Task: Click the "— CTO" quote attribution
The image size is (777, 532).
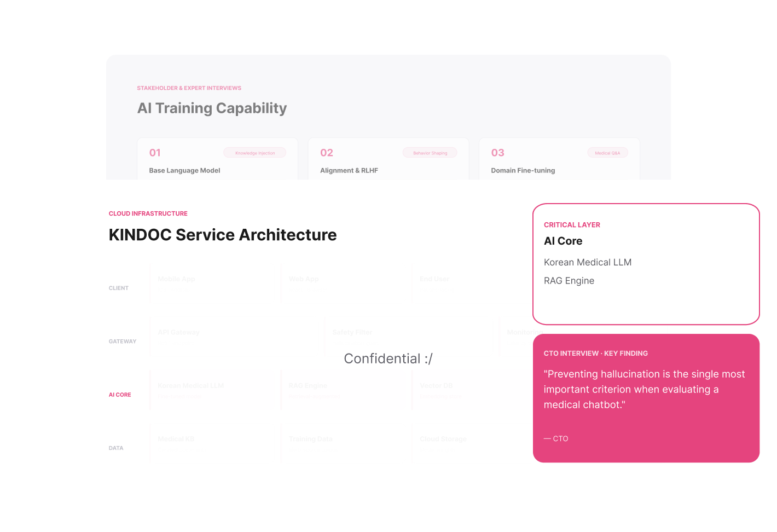Action: point(556,438)
